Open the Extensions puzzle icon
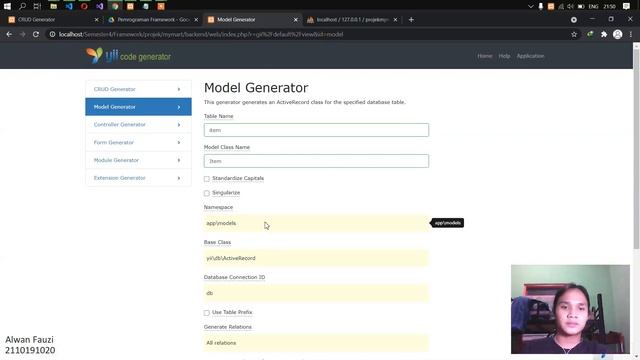640x360 pixels. [604, 34]
